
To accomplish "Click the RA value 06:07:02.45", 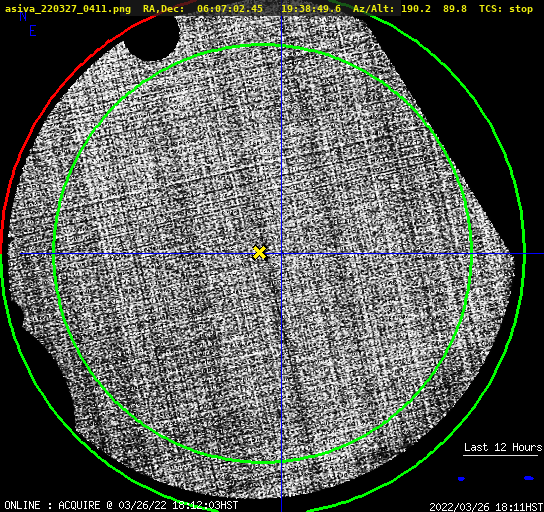I will (x=230, y=9).
